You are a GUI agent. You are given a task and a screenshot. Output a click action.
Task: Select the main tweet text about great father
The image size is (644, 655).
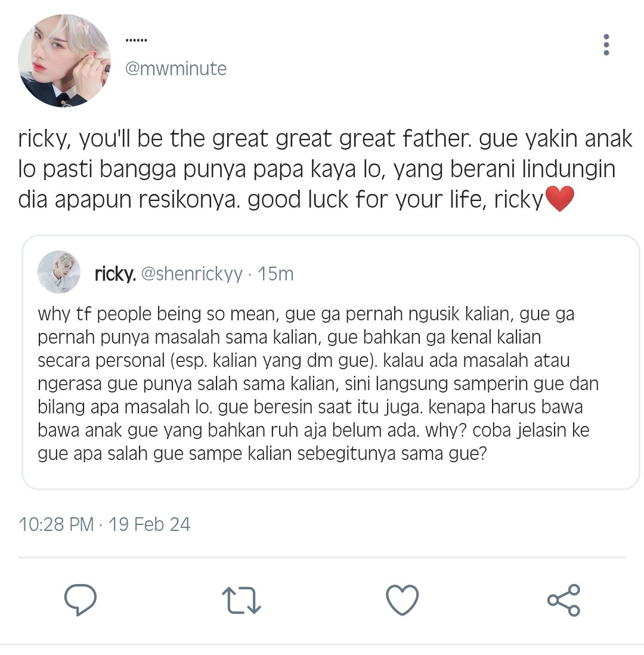point(325,169)
